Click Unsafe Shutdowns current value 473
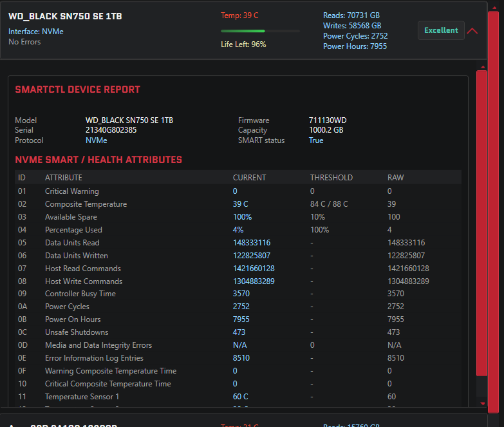 (x=239, y=332)
